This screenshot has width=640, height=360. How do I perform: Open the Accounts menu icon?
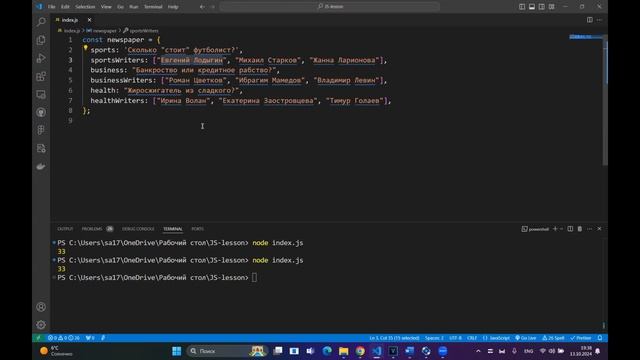pyautogui.click(x=41, y=307)
